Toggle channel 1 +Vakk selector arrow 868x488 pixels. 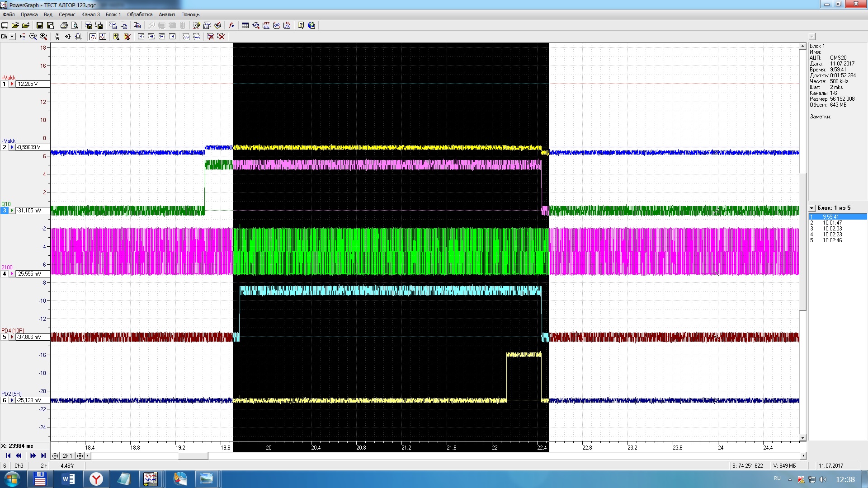point(12,84)
